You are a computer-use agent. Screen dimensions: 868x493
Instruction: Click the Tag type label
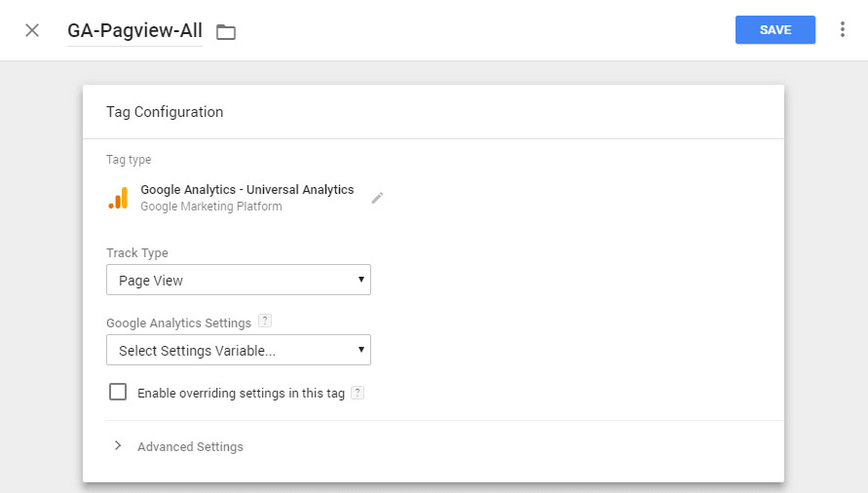point(129,160)
